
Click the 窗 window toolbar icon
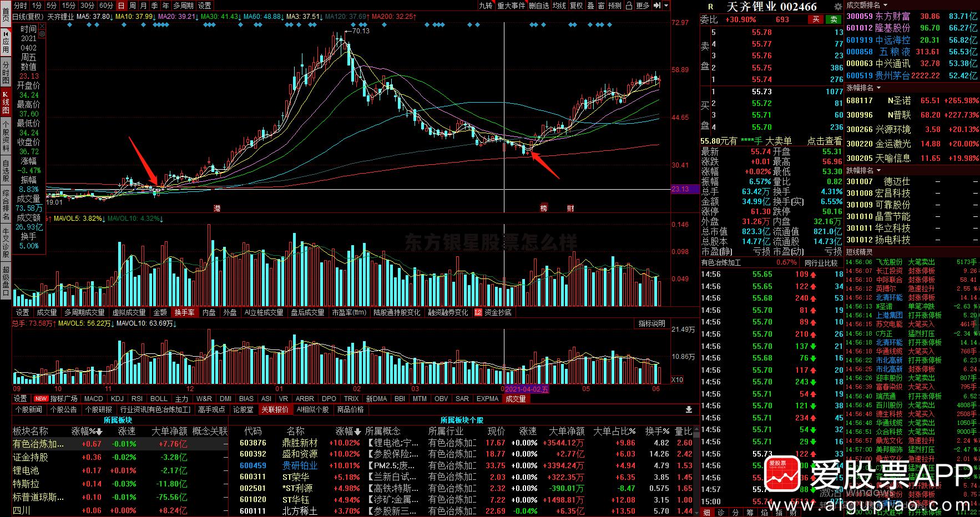pos(602,6)
